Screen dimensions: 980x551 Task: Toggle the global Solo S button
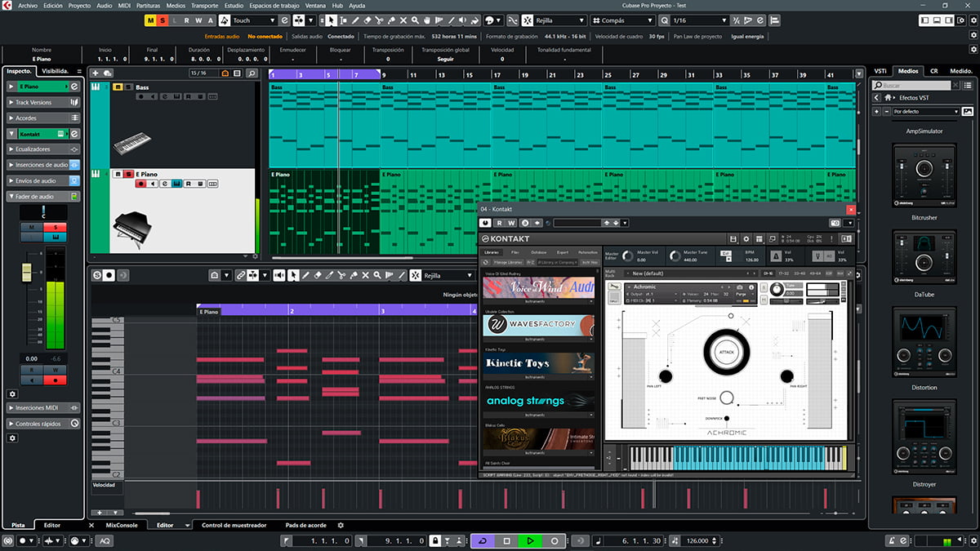pyautogui.click(x=163, y=20)
